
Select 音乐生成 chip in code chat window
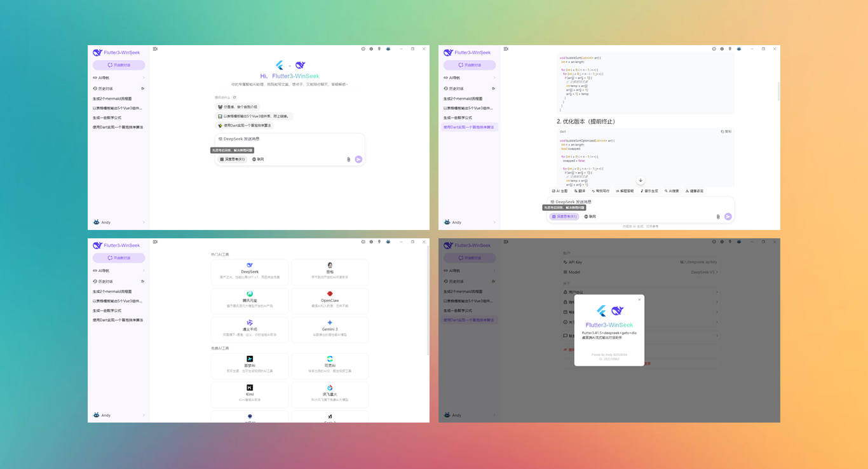click(x=649, y=191)
